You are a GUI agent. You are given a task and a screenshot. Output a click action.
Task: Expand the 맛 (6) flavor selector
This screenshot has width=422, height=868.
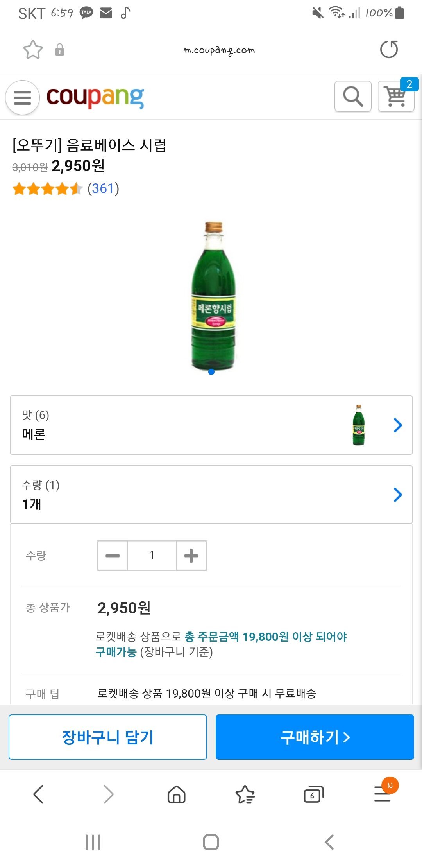point(211,425)
